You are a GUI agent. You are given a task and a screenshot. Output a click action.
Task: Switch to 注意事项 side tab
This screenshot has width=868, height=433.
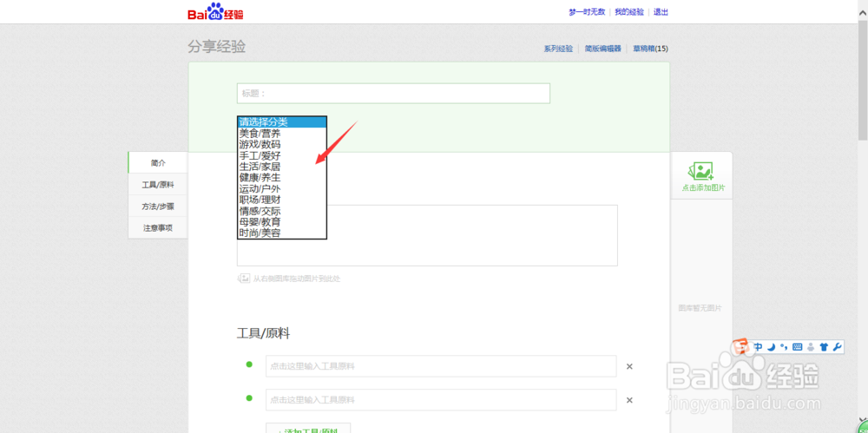tap(158, 227)
